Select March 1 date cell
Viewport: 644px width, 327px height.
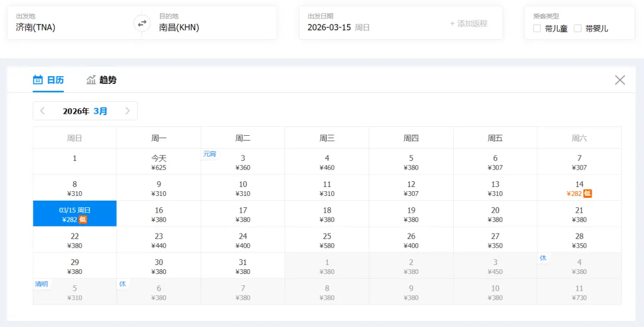tap(75, 161)
